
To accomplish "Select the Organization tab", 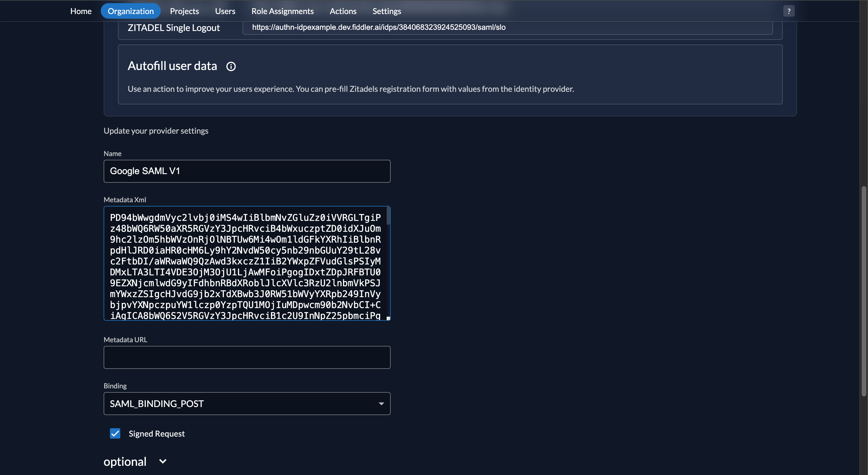I will tap(131, 11).
